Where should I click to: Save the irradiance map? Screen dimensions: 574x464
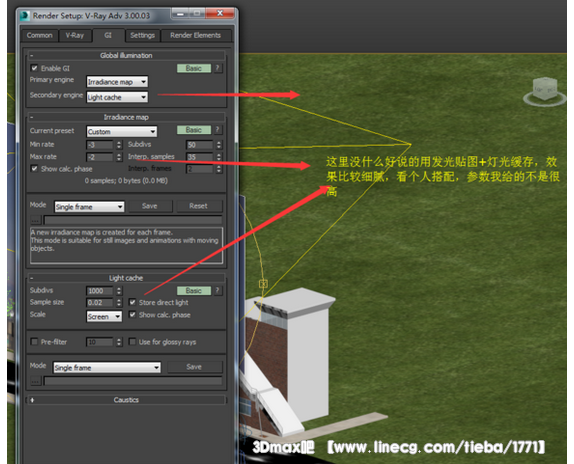[x=150, y=206]
